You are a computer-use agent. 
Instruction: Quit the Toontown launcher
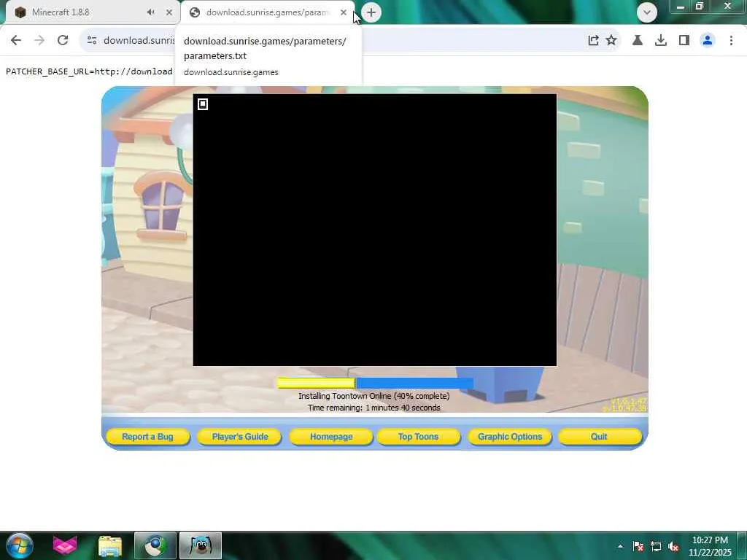pos(600,437)
